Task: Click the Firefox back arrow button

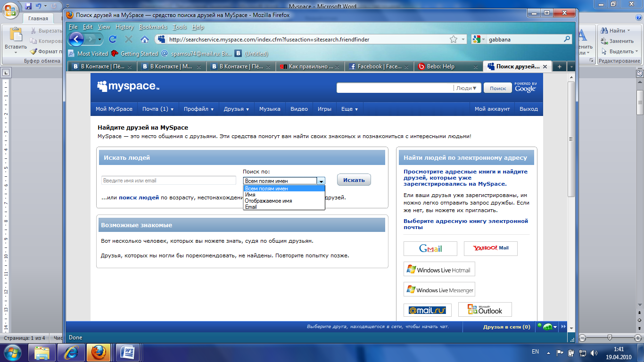Action: click(76, 39)
